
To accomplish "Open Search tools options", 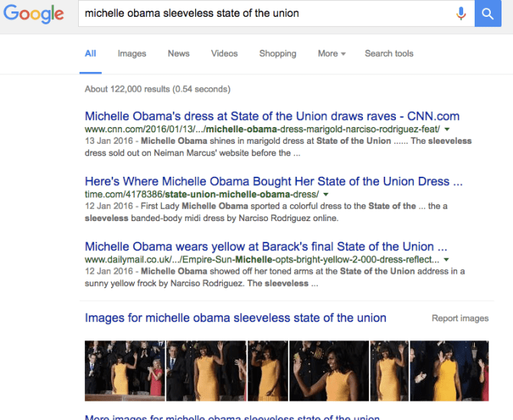I will point(388,54).
